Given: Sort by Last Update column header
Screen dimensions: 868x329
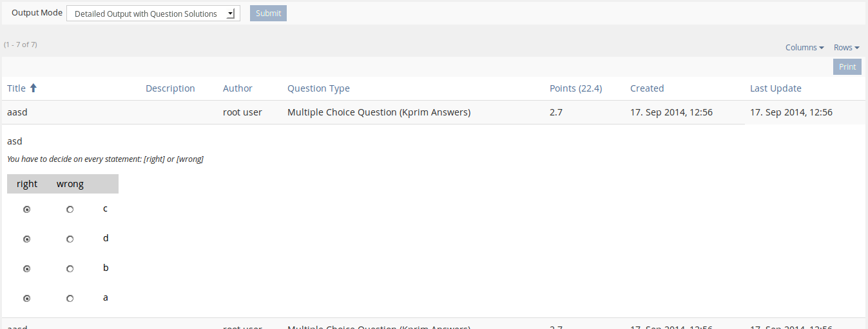Looking at the screenshot, I should (x=776, y=88).
